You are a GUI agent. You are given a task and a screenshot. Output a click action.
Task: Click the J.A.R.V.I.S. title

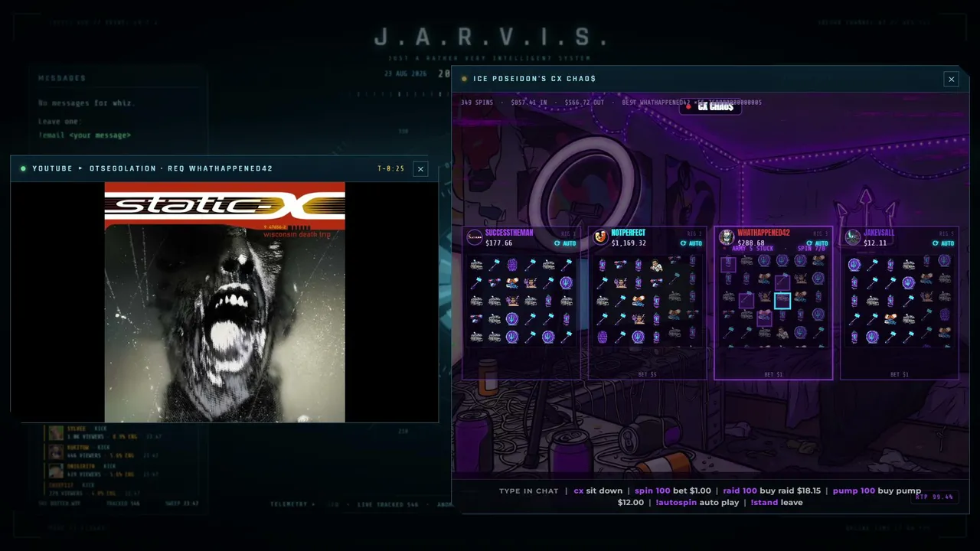tap(492, 38)
